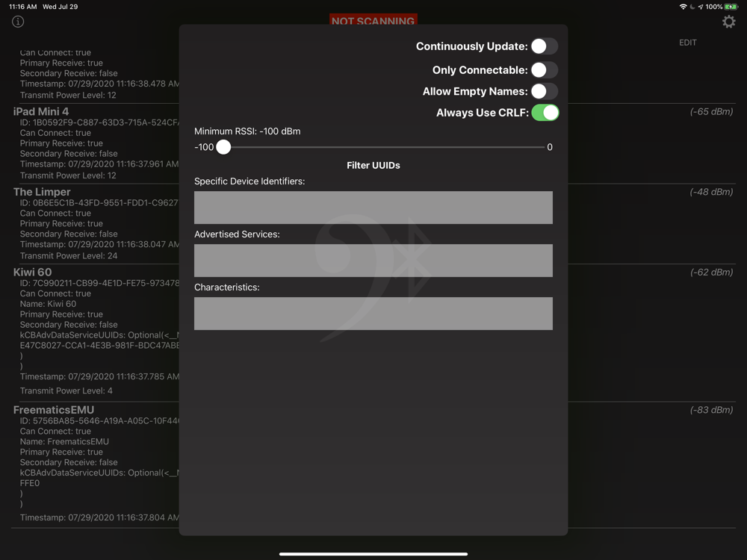Image resolution: width=747 pixels, height=560 pixels.
Task: Toggle the Continuously Update switch
Action: point(545,46)
